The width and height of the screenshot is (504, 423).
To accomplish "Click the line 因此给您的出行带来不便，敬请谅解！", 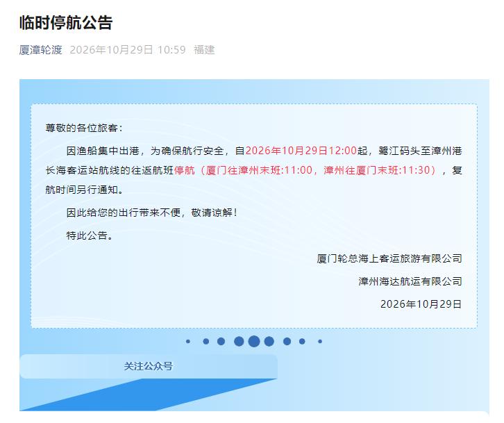I will tap(152, 213).
